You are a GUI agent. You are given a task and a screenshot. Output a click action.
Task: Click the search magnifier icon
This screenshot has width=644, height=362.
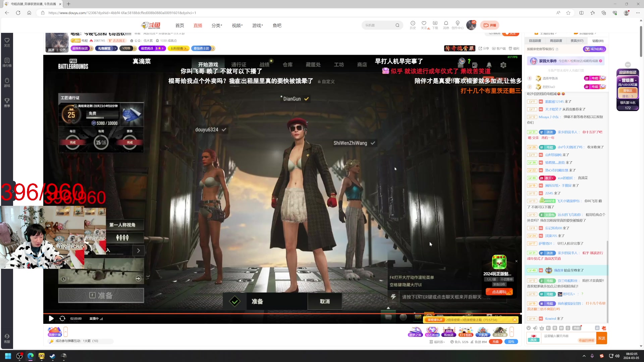pos(397,25)
